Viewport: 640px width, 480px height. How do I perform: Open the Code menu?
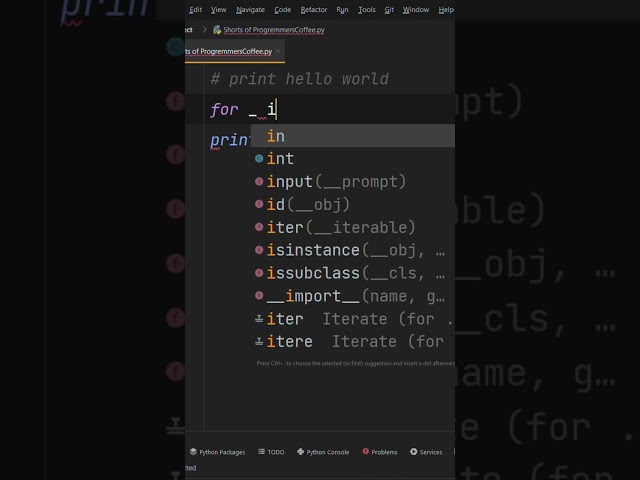pos(282,9)
